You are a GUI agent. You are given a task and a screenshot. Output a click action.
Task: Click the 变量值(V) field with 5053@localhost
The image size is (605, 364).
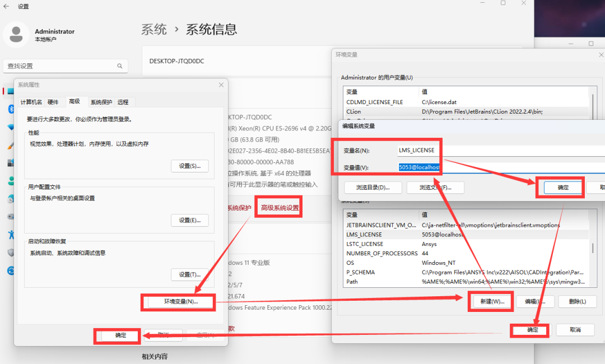pyautogui.click(x=501, y=167)
